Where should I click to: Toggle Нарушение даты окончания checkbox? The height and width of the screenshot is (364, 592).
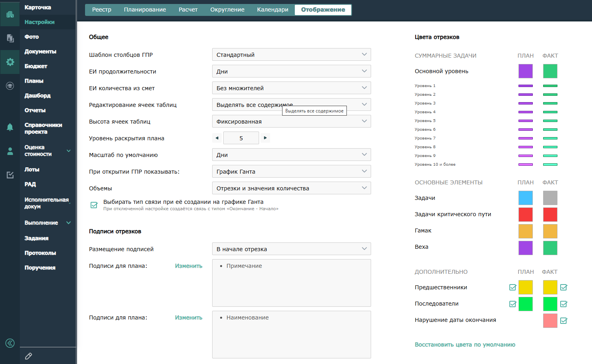563,321
